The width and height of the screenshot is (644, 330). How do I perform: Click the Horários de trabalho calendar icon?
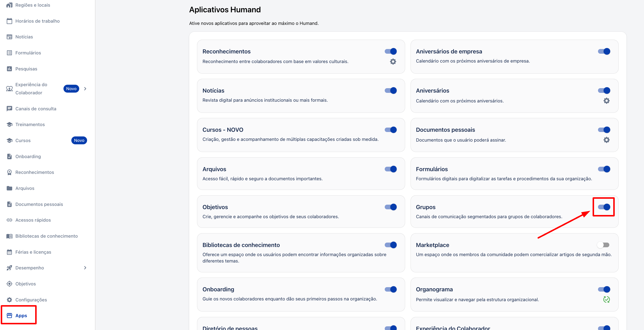(x=9, y=21)
